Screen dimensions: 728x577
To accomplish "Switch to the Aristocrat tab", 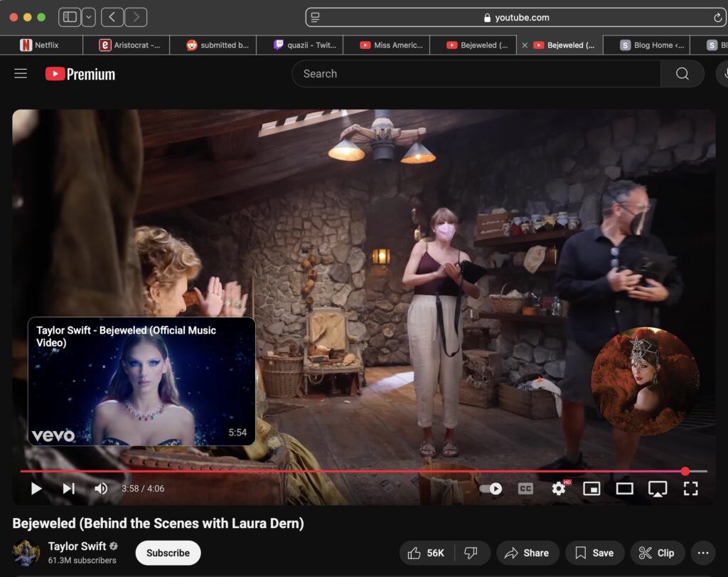I will point(127,45).
